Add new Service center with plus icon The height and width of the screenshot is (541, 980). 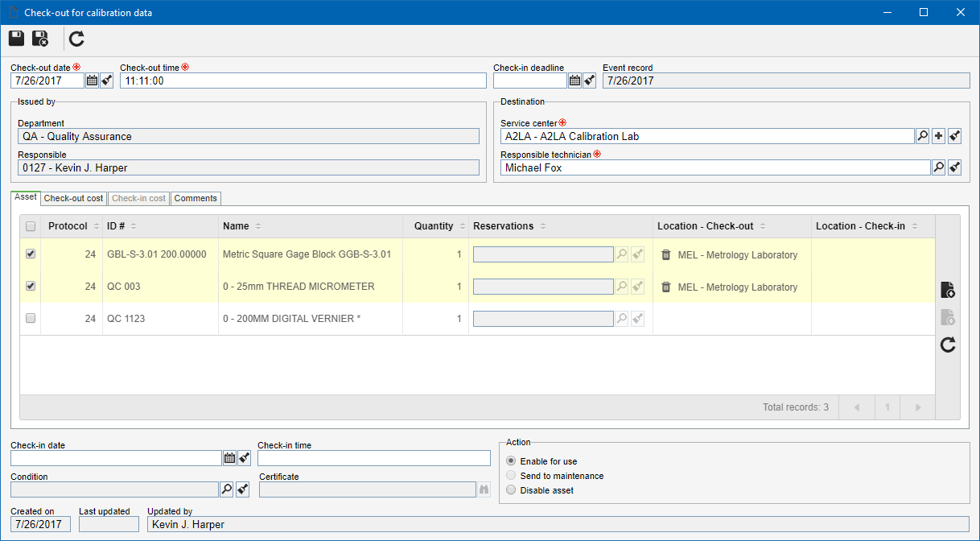938,136
